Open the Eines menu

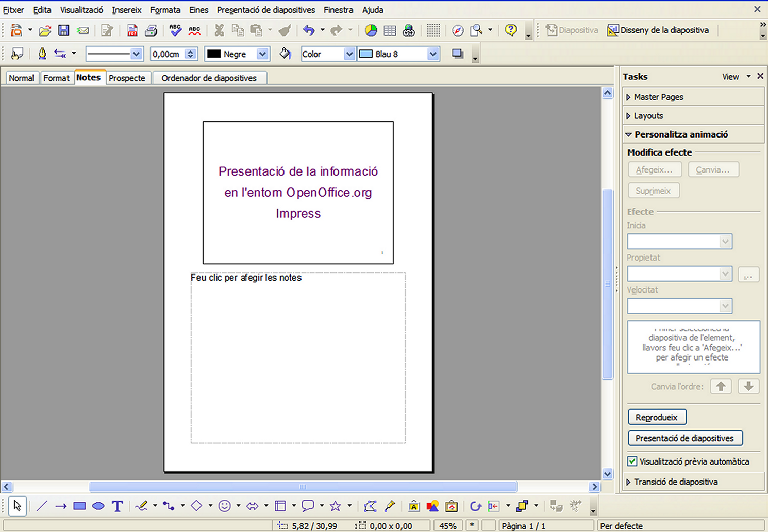[x=198, y=10]
